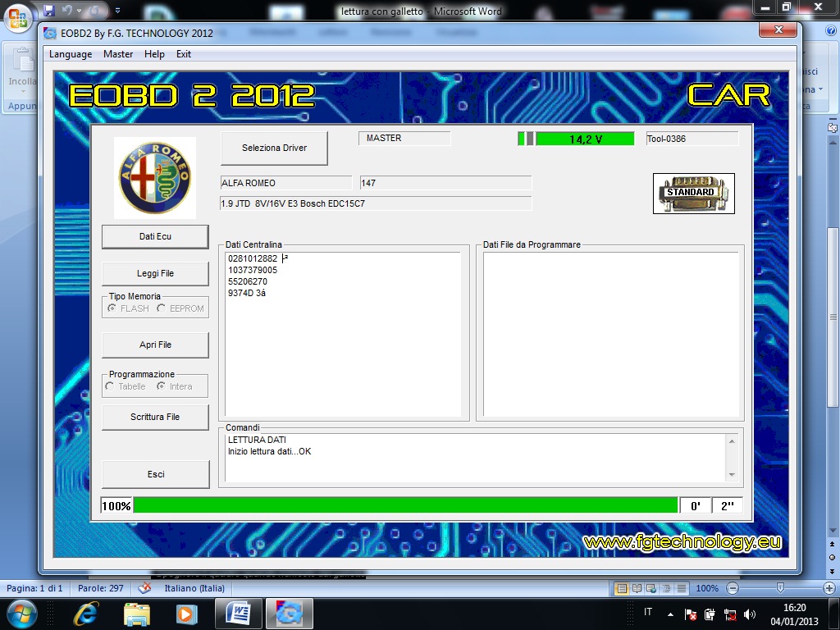Open Internet Explorer from taskbar

point(87,614)
